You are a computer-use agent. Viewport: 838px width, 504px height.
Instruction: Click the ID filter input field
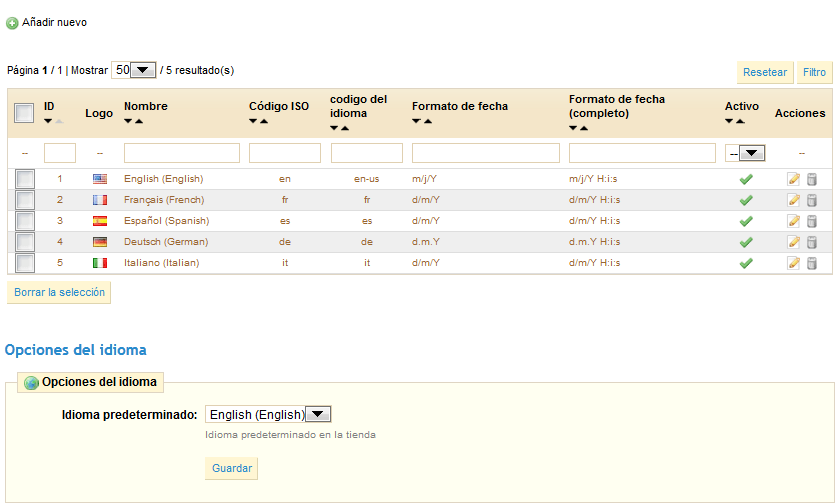point(60,153)
